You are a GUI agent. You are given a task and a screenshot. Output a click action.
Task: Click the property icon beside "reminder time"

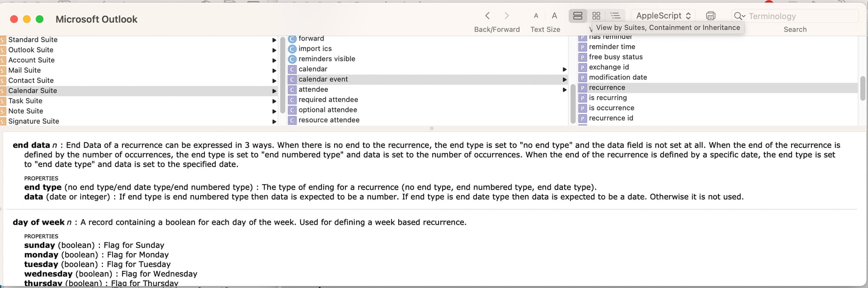pos(582,47)
